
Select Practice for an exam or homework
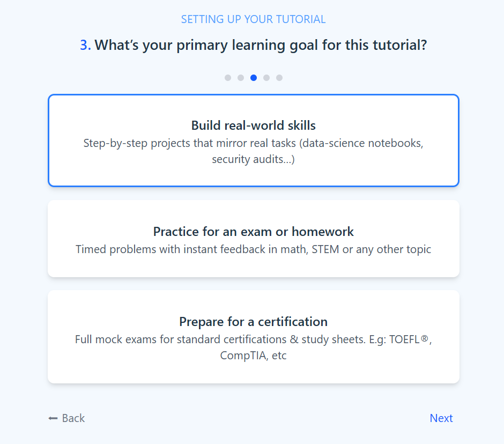[x=253, y=238]
